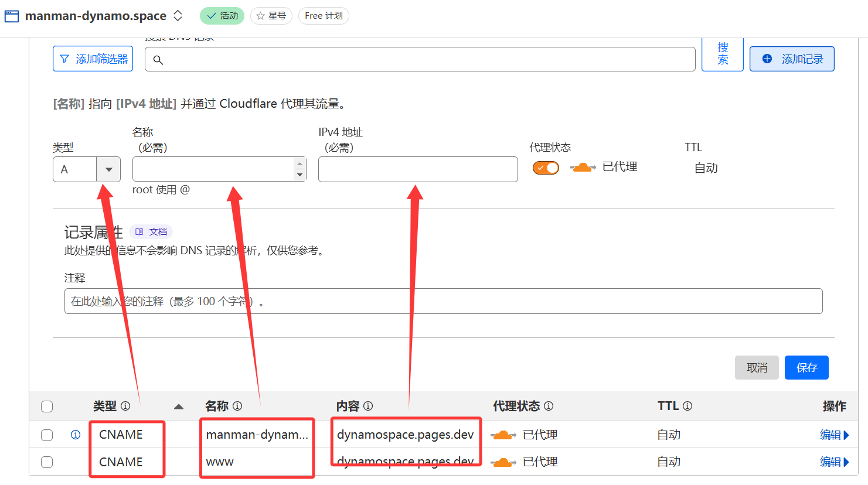Sort by 类型 using the triangle arrow
This screenshot has width=868, height=485.
pos(179,407)
